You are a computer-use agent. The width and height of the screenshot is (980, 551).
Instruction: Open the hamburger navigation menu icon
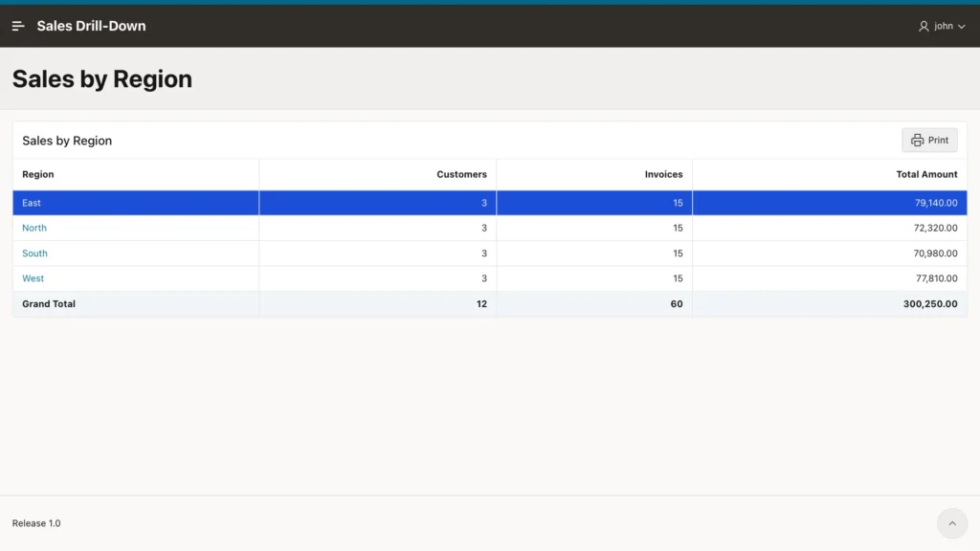point(18,26)
